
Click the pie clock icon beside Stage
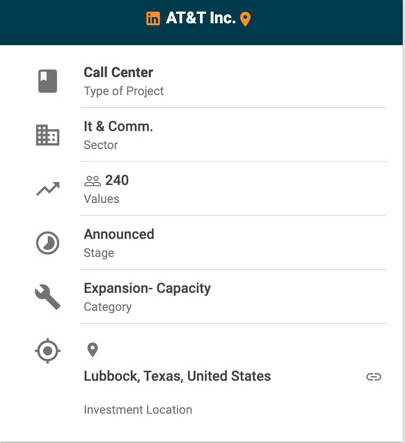click(48, 243)
